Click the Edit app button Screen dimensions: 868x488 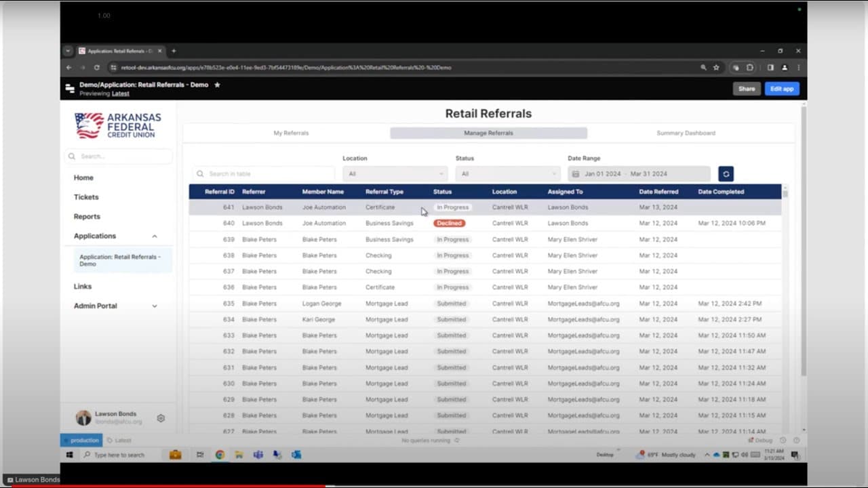click(x=781, y=88)
